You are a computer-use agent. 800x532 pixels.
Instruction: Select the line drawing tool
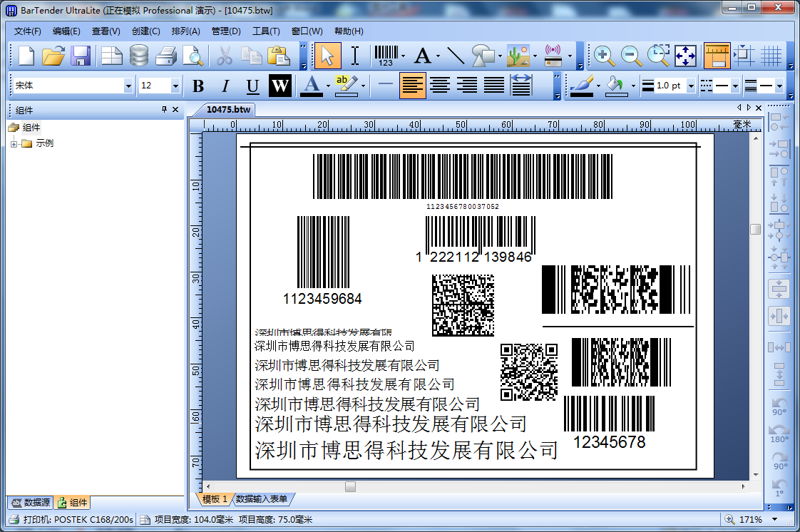tap(456, 56)
